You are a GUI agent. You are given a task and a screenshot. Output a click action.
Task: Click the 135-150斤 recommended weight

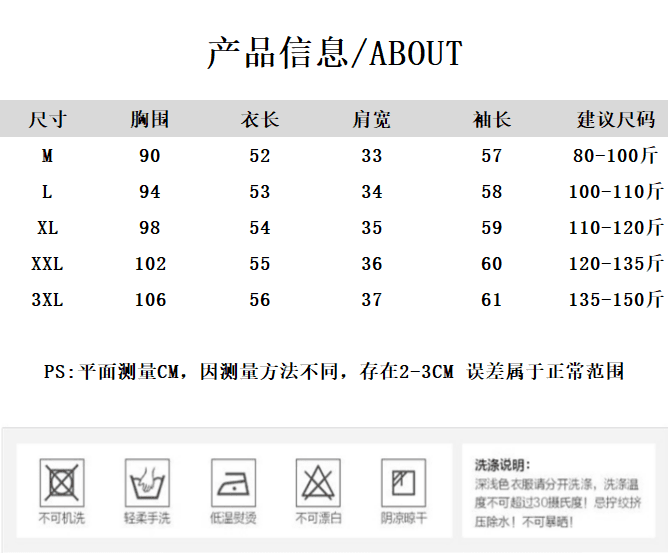coord(616,300)
